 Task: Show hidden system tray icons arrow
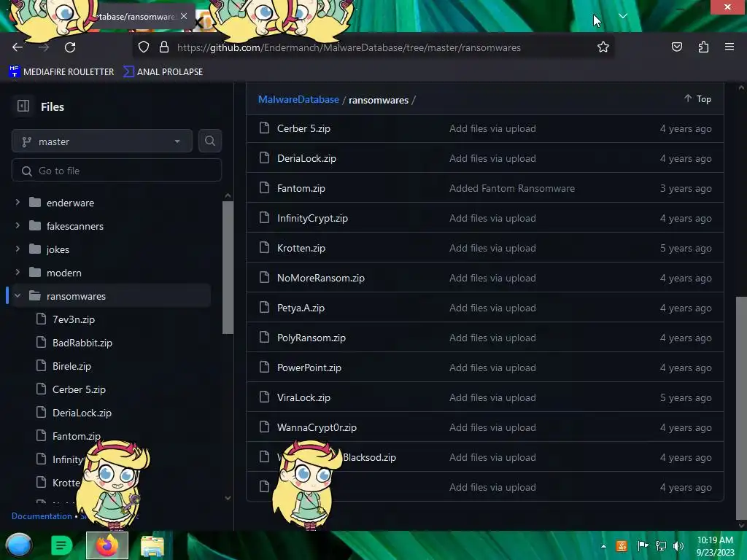click(603, 547)
